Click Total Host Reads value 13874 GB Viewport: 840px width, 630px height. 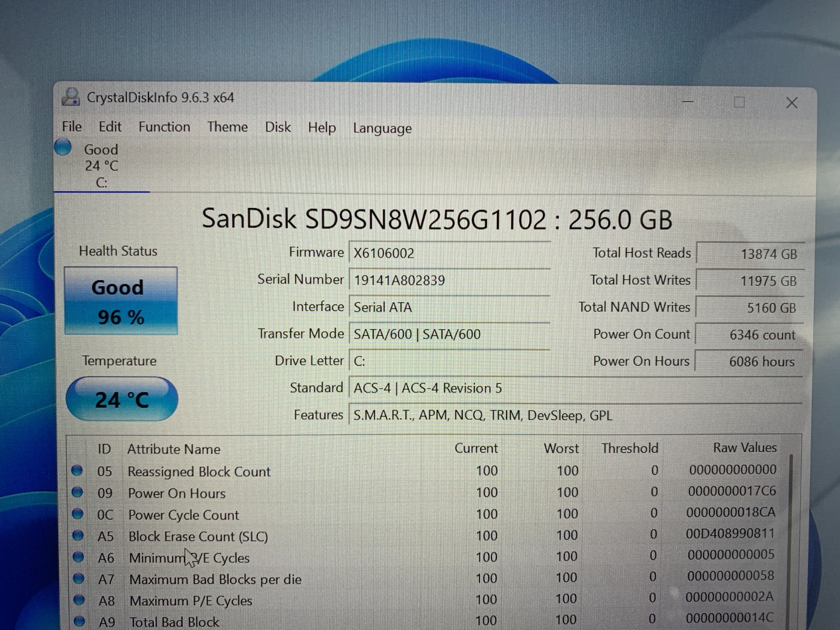(x=750, y=254)
